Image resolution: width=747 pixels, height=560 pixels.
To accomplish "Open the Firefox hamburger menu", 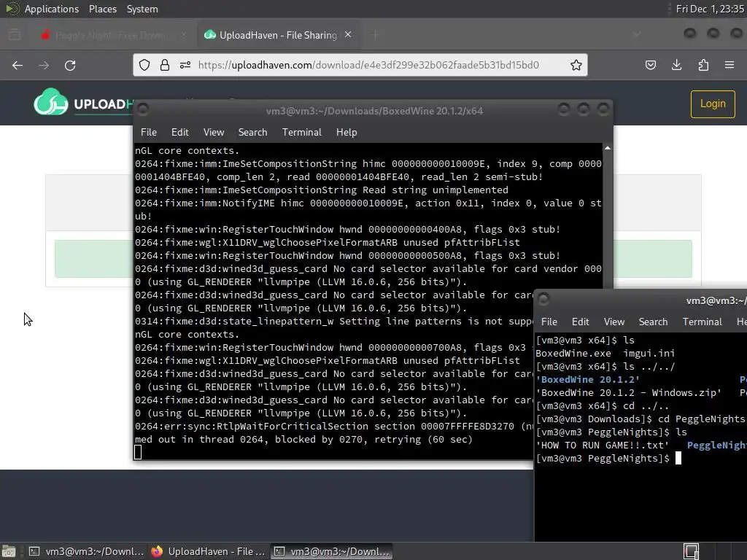I will pyautogui.click(x=729, y=65).
